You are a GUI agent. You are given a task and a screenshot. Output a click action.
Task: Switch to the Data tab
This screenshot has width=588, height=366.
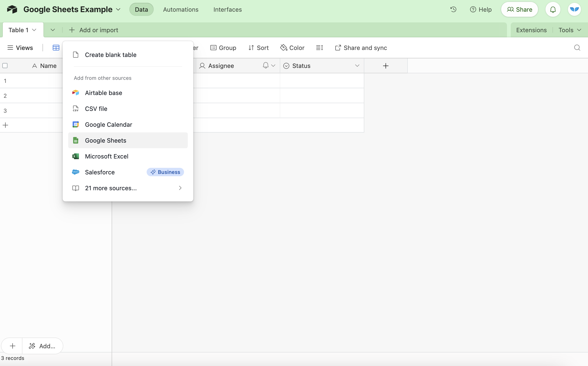pos(142,9)
